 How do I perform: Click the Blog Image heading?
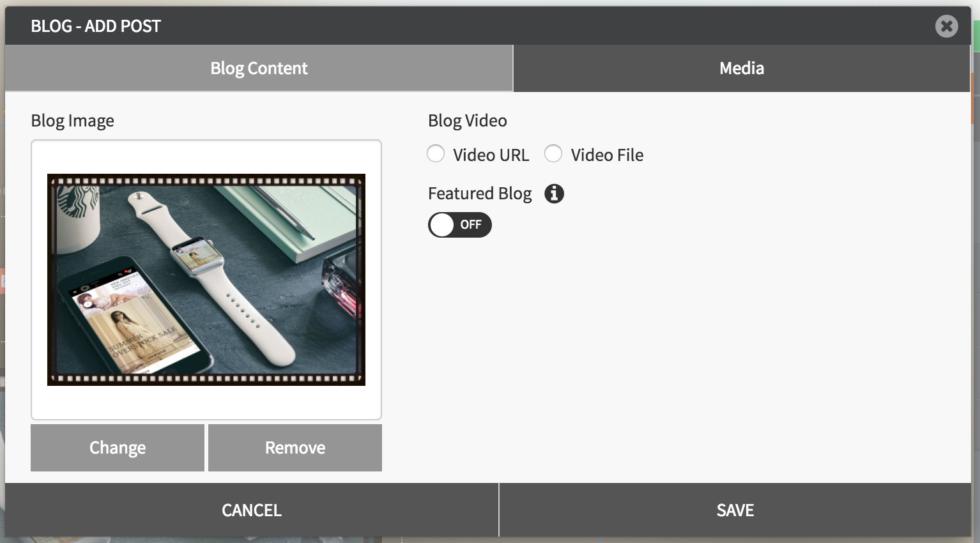click(73, 121)
